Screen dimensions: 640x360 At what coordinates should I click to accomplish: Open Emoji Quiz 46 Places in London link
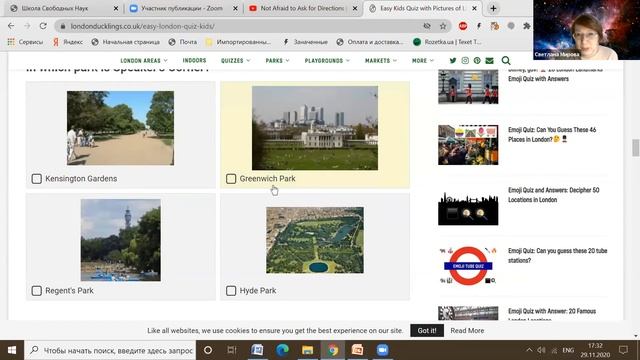coord(552,134)
